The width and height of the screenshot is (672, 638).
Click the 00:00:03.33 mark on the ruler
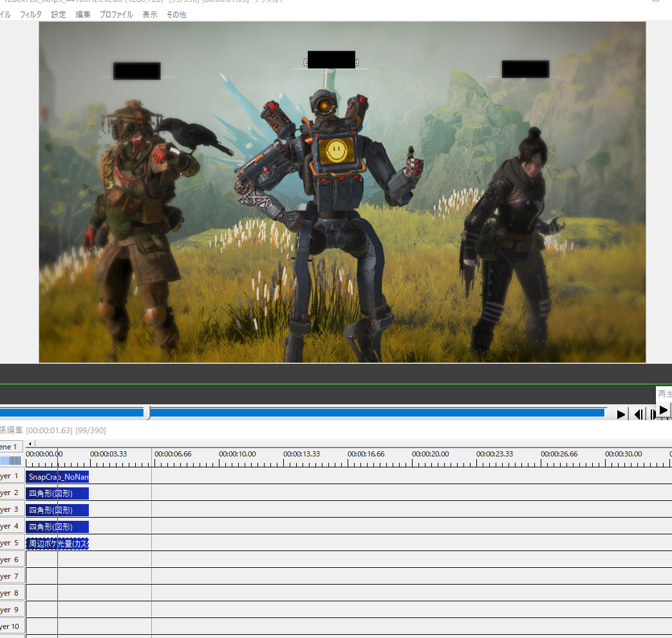click(x=108, y=454)
